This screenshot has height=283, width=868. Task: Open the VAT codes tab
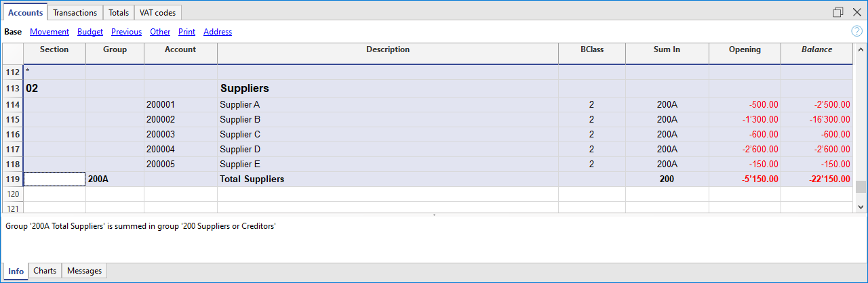[x=157, y=13]
